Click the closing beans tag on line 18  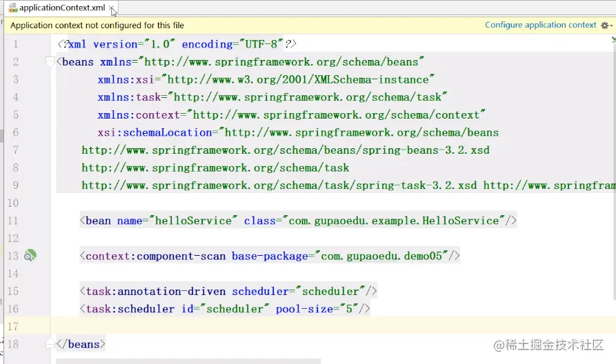(x=81, y=344)
